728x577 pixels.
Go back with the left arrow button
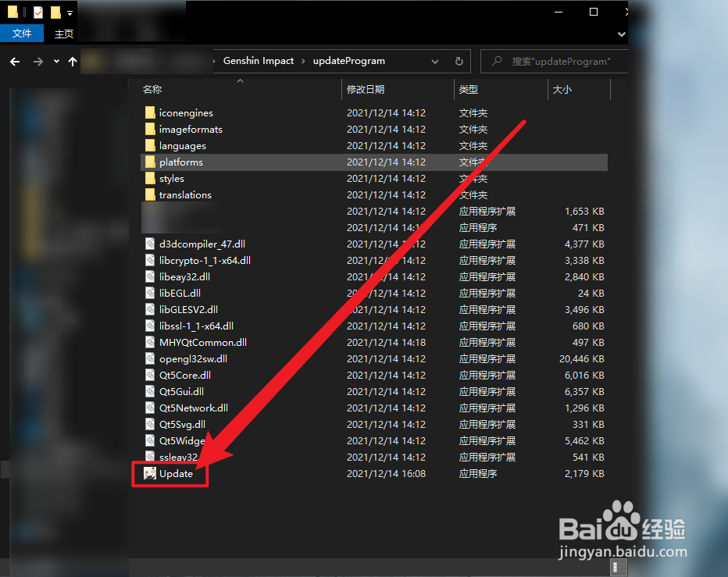tap(15, 61)
